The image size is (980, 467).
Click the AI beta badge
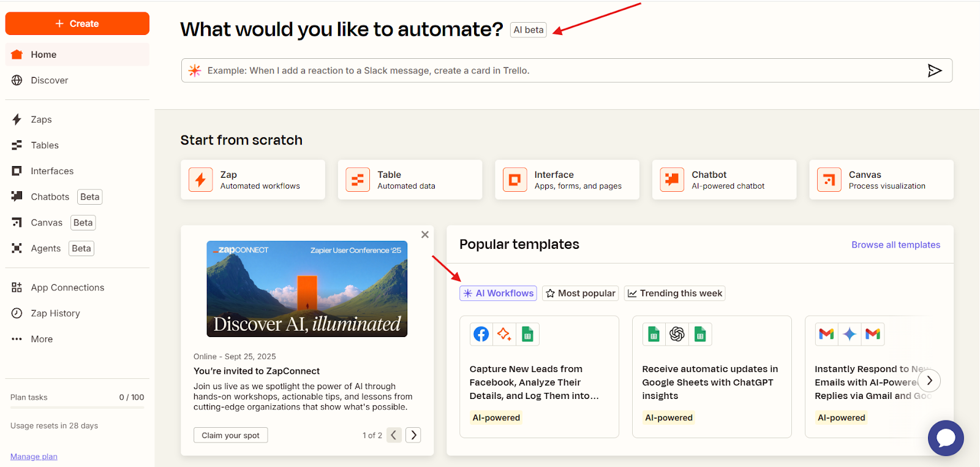click(x=529, y=30)
